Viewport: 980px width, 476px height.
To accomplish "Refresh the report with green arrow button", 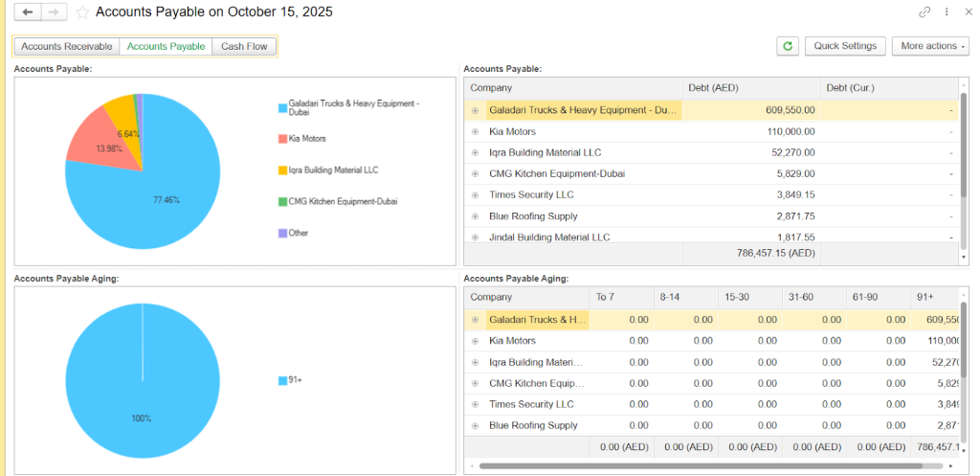I will pyautogui.click(x=788, y=46).
